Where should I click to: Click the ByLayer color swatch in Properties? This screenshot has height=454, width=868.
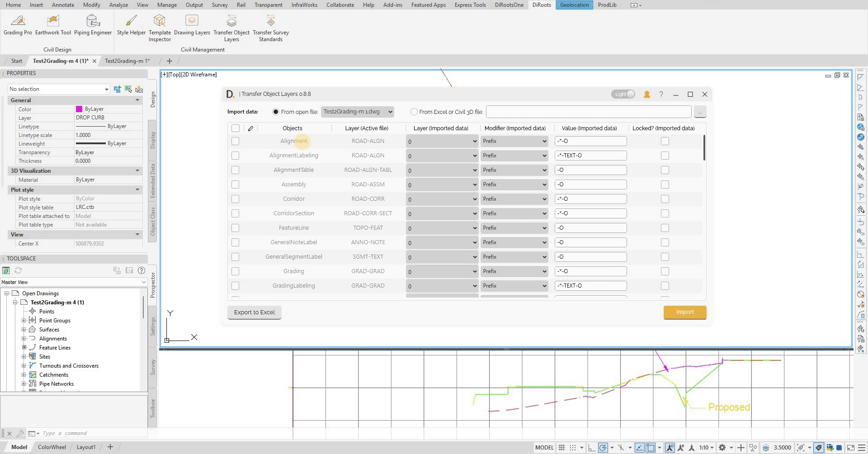(79, 109)
